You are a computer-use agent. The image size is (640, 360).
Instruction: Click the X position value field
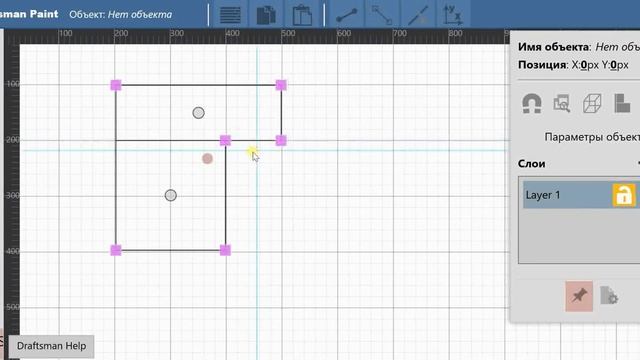(x=585, y=65)
